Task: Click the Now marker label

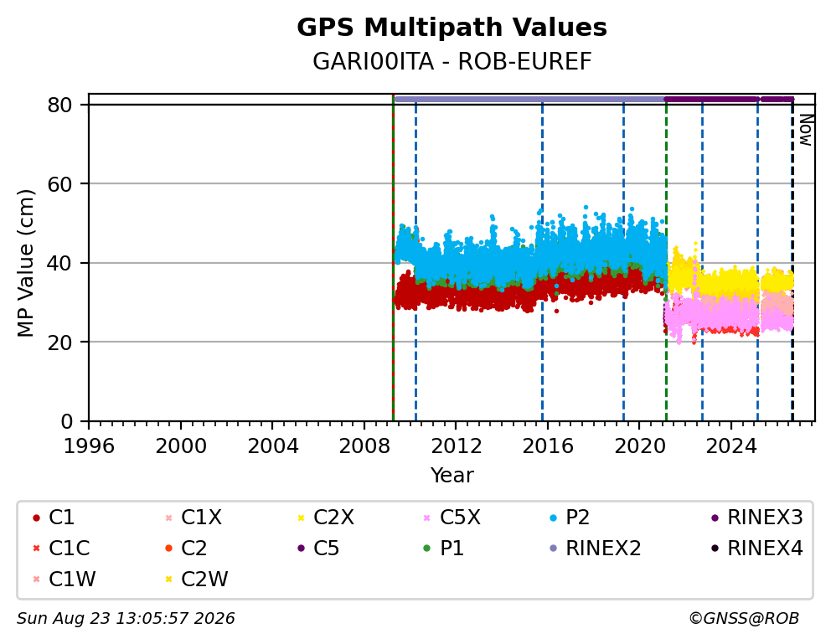Action: coord(806,131)
